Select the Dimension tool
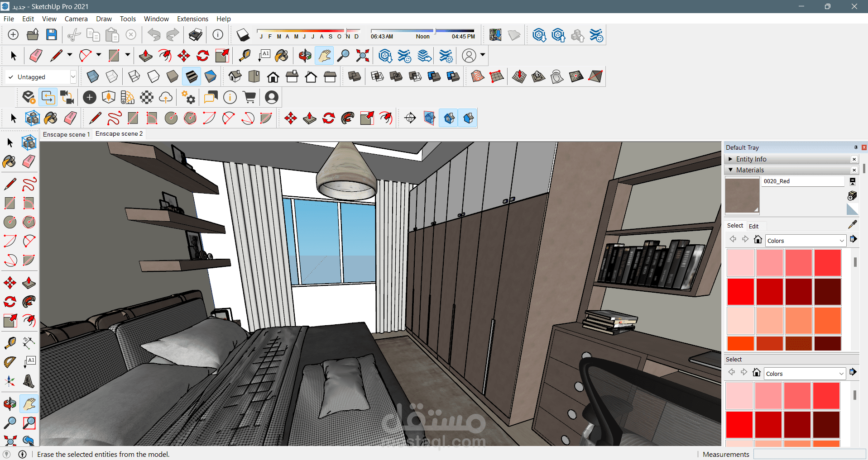 pos(29,343)
